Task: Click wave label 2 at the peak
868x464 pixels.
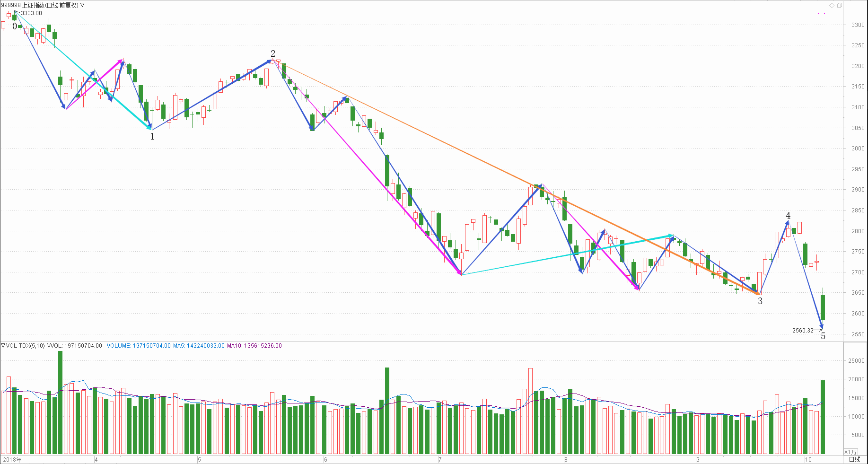Action: pyautogui.click(x=273, y=53)
